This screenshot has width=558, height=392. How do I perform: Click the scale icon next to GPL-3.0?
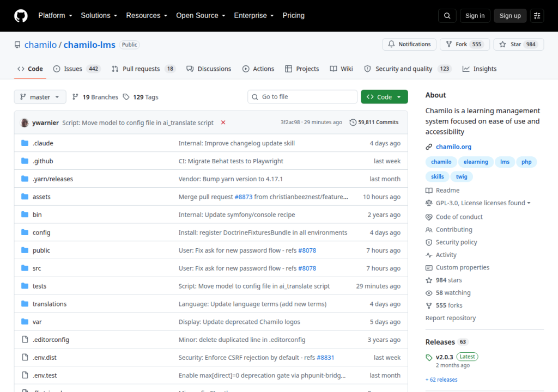[x=429, y=203]
